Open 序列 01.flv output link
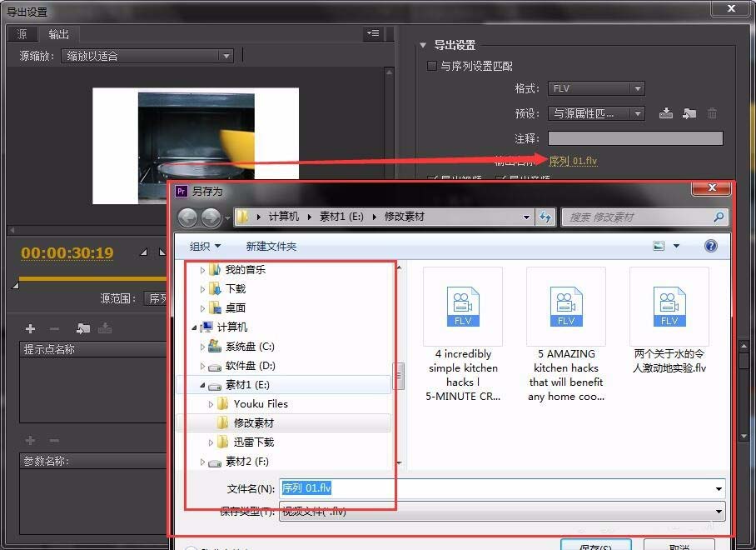Image resolution: width=756 pixels, height=550 pixels. click(573, 161)
